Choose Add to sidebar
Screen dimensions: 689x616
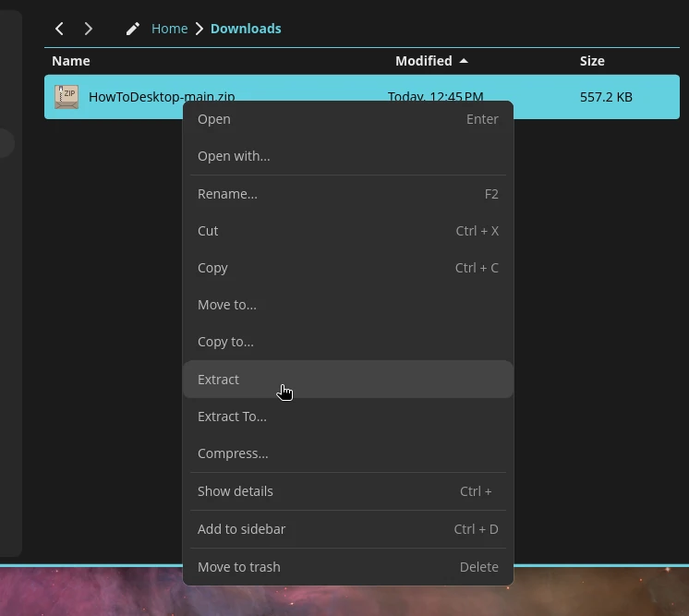[x=348, y=528]
